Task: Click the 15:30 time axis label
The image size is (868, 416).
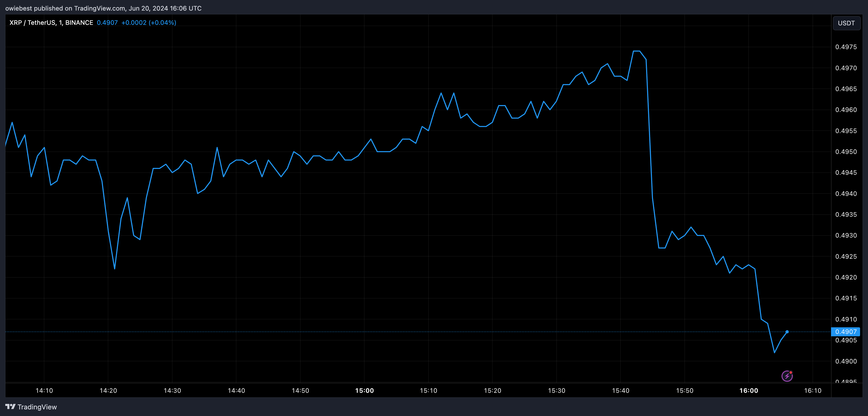Action: coord(556,391)
